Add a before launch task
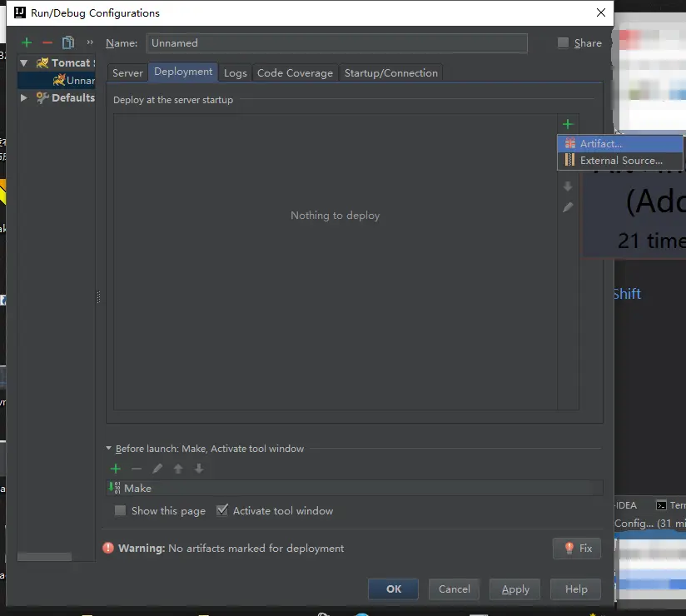 116,469
